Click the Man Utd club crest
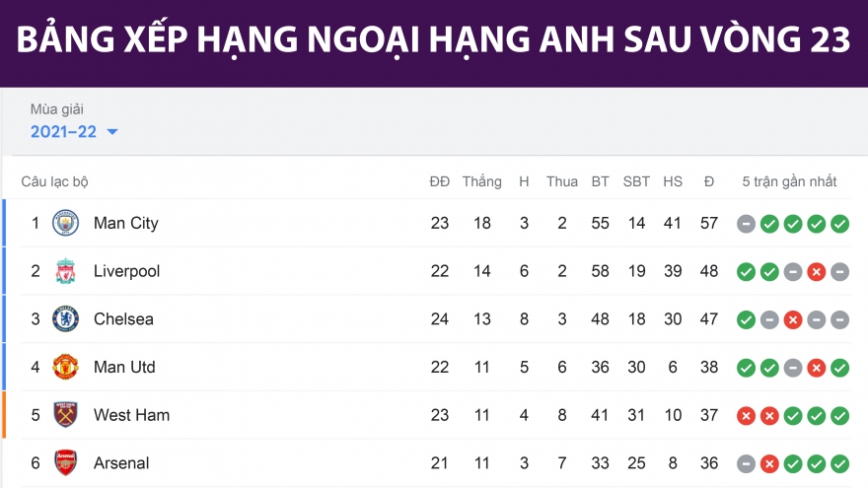This screenshot has width=868, height=488. (x=65, y=367)
